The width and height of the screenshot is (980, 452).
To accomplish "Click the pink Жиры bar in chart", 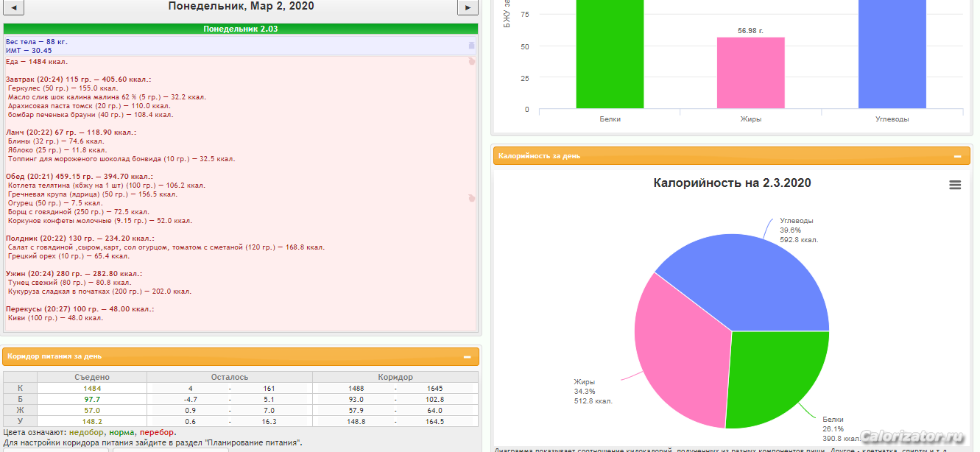I will [x=750, y=73].
